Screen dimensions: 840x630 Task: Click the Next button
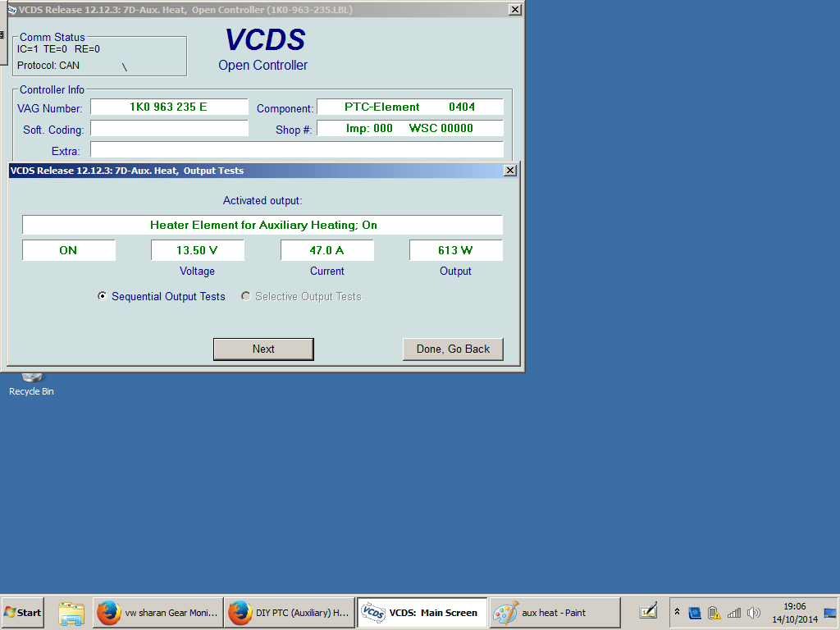(263, 349)
